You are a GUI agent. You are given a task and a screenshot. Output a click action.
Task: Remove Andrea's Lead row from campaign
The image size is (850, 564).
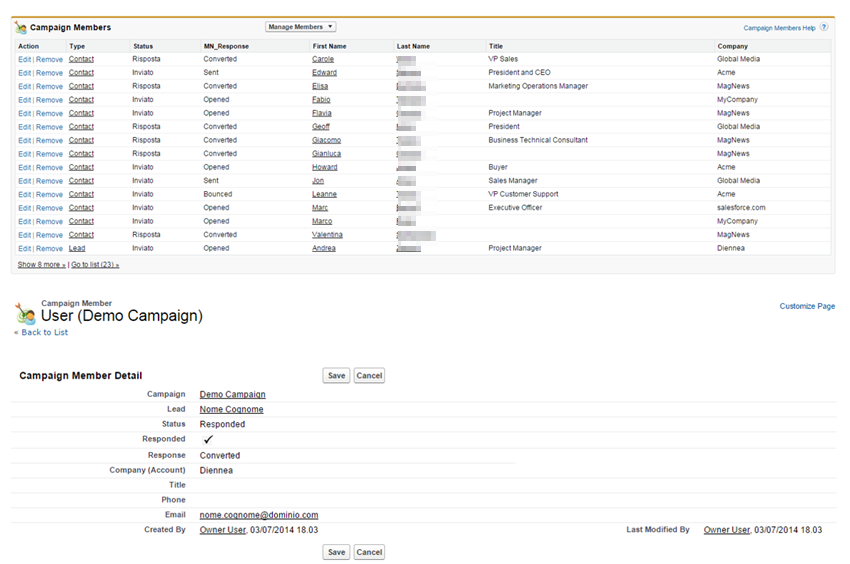pyautogui.click(x=49, y=248)
